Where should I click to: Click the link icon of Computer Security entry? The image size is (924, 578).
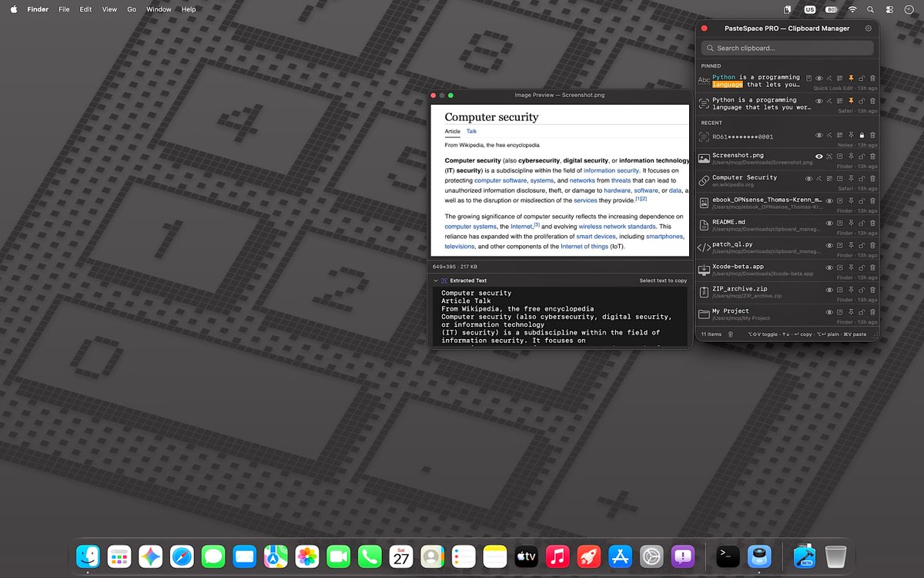pyautogui.click(x=704, y=181)
